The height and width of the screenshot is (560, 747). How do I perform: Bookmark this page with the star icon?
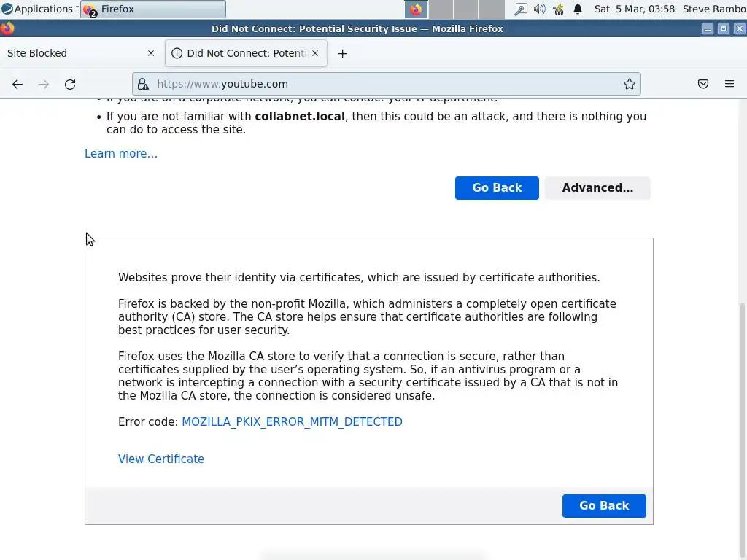pyautogui.click(x=630, y=84)
